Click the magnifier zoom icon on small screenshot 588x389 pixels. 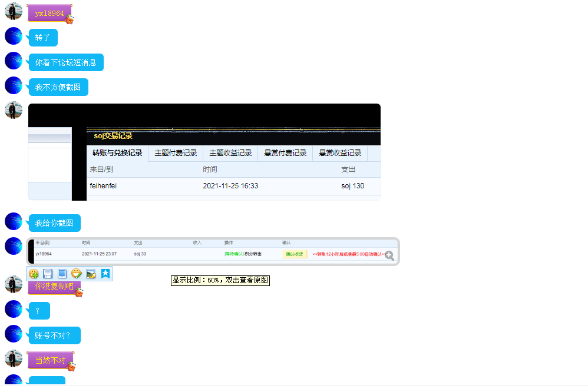pyautogui.click(x=389, y=255)
